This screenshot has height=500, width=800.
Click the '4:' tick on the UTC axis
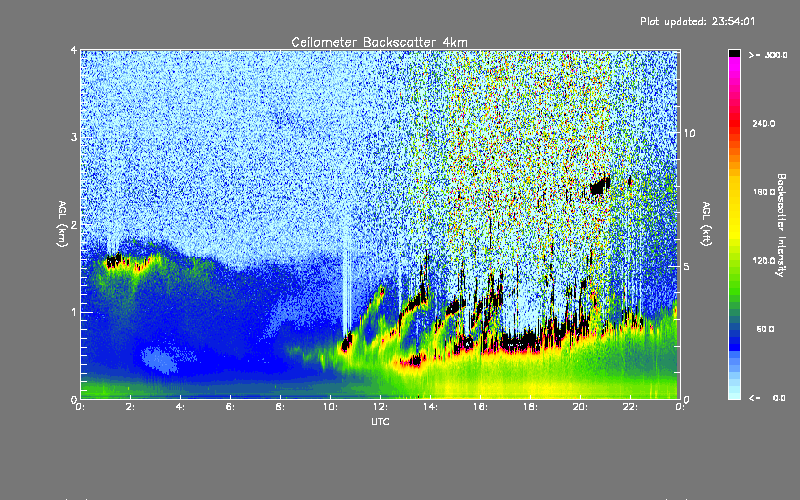(x=182, y=407)
